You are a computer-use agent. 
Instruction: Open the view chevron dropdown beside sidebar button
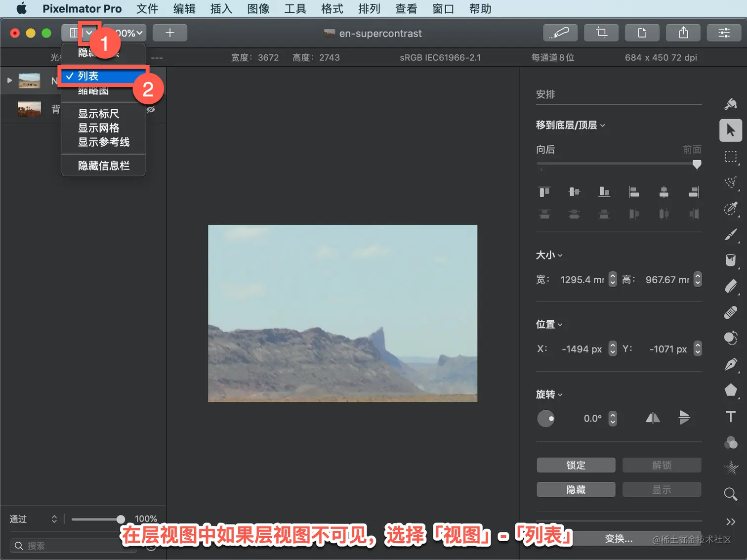click(x=89, y=33)
